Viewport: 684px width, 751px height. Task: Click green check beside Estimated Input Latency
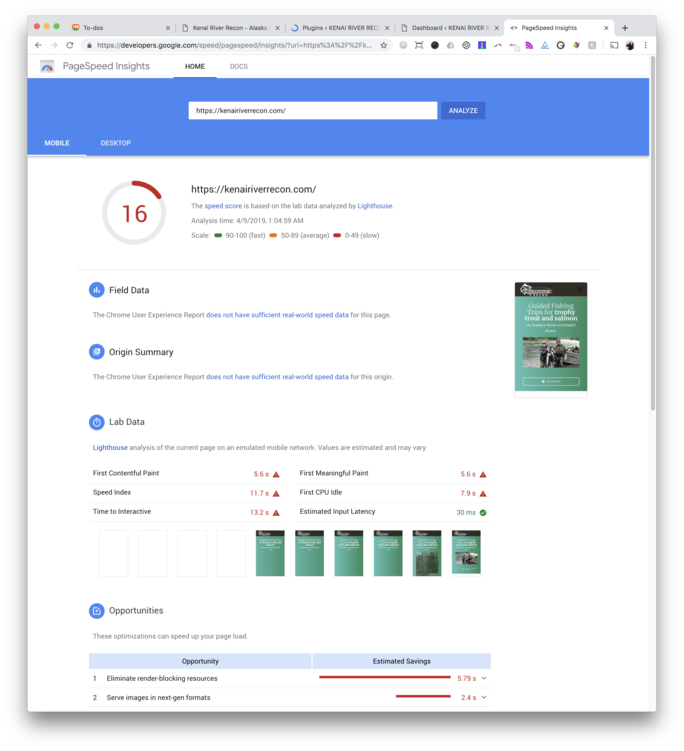[x=483, y=512]
